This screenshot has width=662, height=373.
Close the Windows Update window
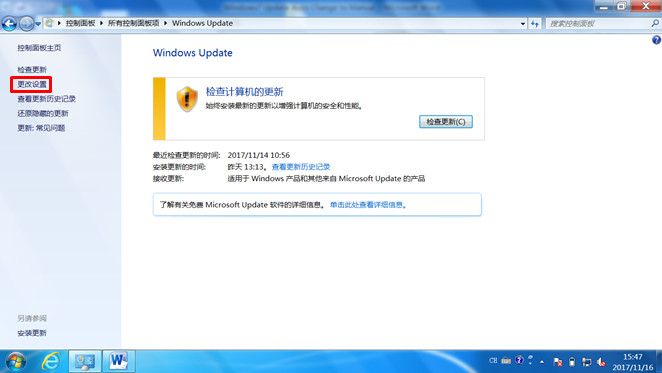646,6
